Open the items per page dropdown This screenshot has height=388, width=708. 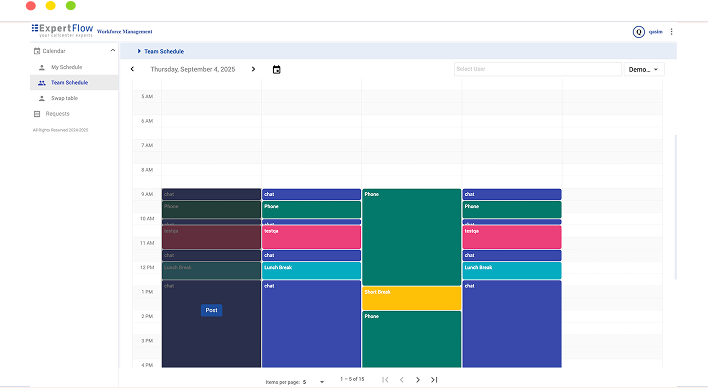click(x=313, y=382)
